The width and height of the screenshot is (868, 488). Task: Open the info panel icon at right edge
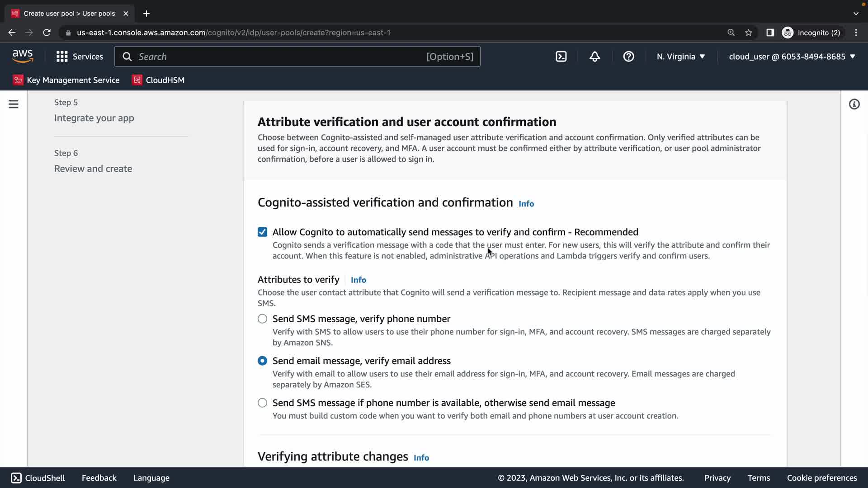tap(854, 104)
